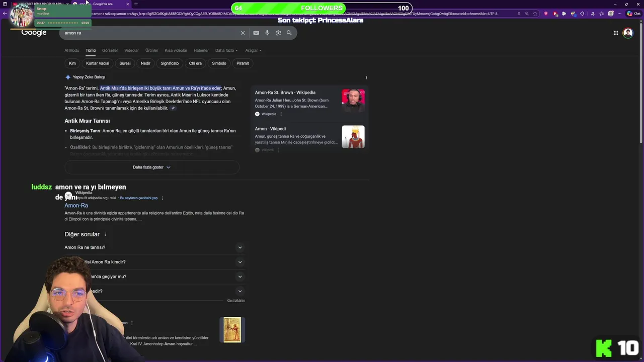Open the Ürünler tab
Screen dimensions: 644x362
point(151,50)
